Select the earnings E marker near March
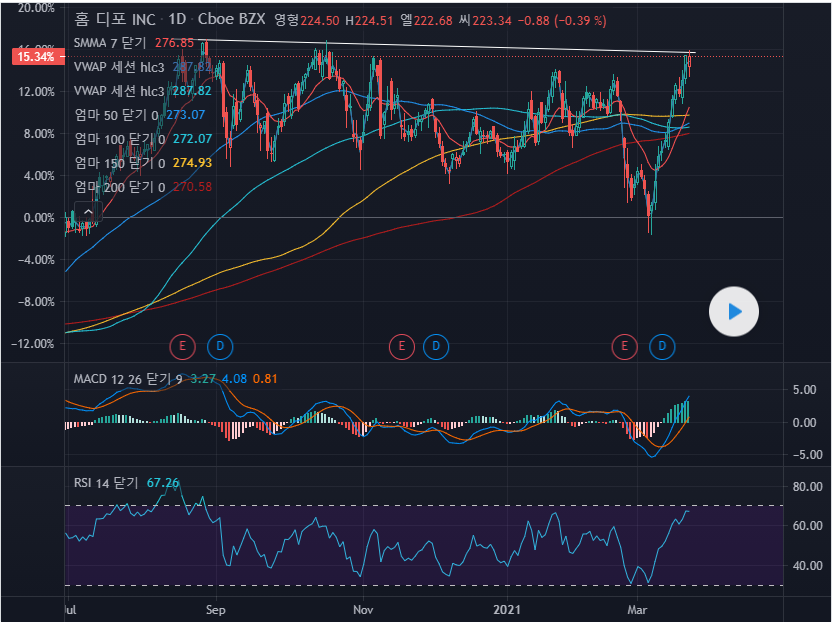 (x=625, y=347)
